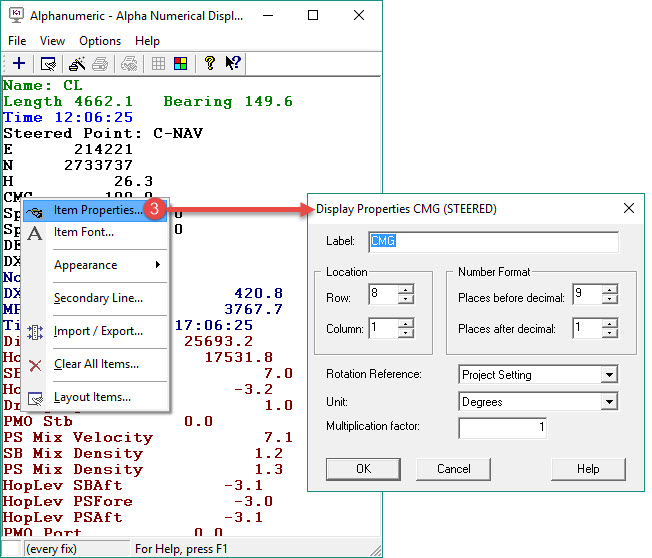This screenshot has height=558, width=652.
Task: Click the grid toolbar icon
Action: click(158, 64)
